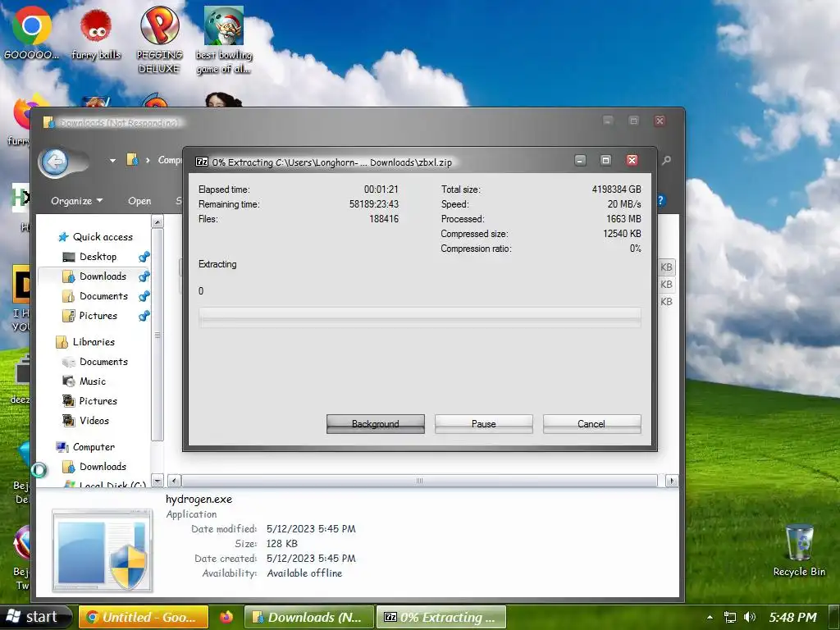Open best bowling game desktop icon
The image size is (840, 630).
[224, 39]
